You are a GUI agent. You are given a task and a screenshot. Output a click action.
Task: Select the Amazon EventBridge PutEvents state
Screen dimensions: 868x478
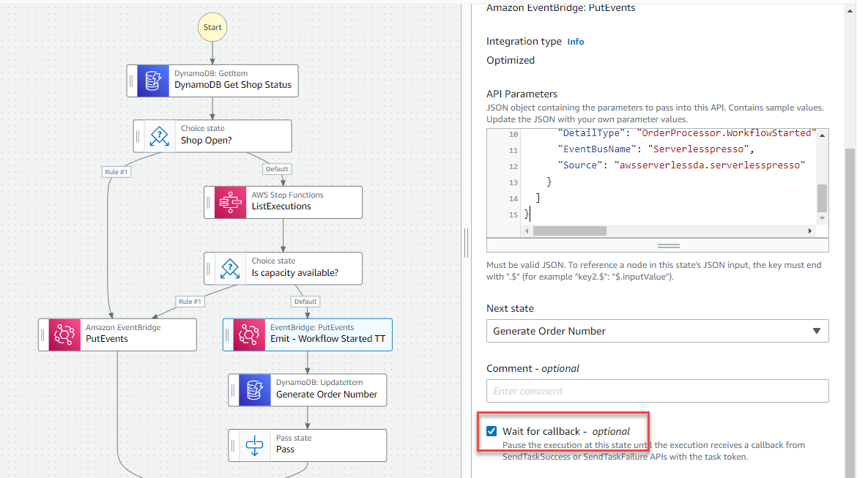point(117,335)
